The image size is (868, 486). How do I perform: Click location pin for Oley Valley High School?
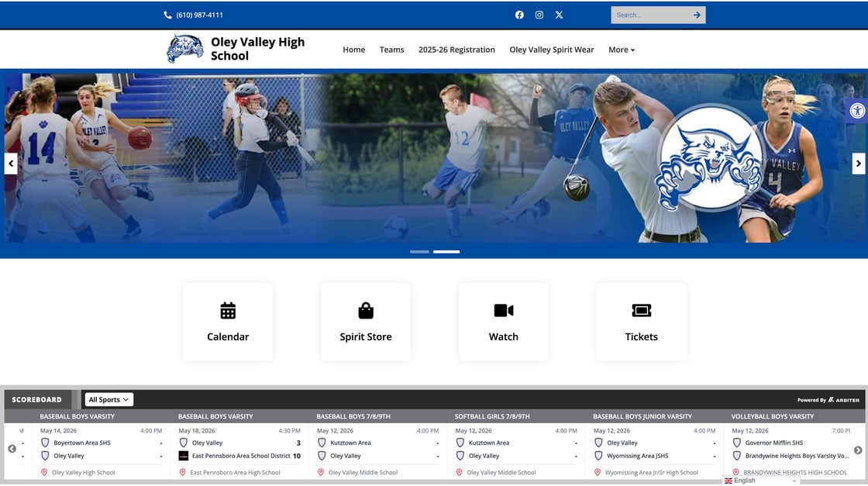pos(44,472)
